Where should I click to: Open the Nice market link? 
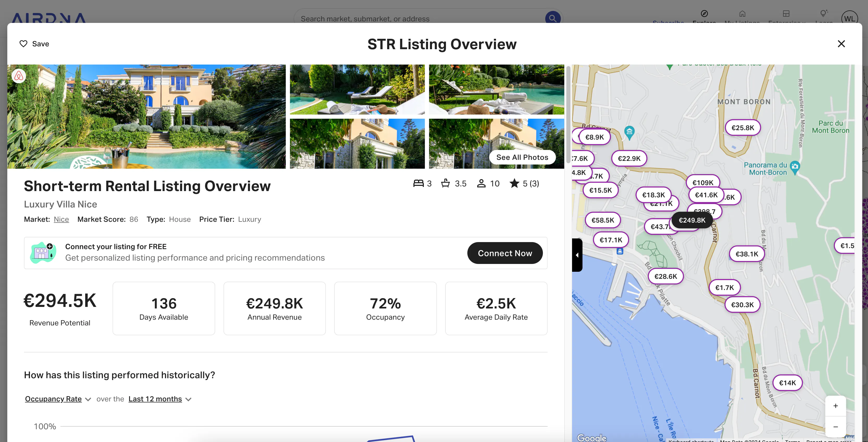[x=61, y=219]
